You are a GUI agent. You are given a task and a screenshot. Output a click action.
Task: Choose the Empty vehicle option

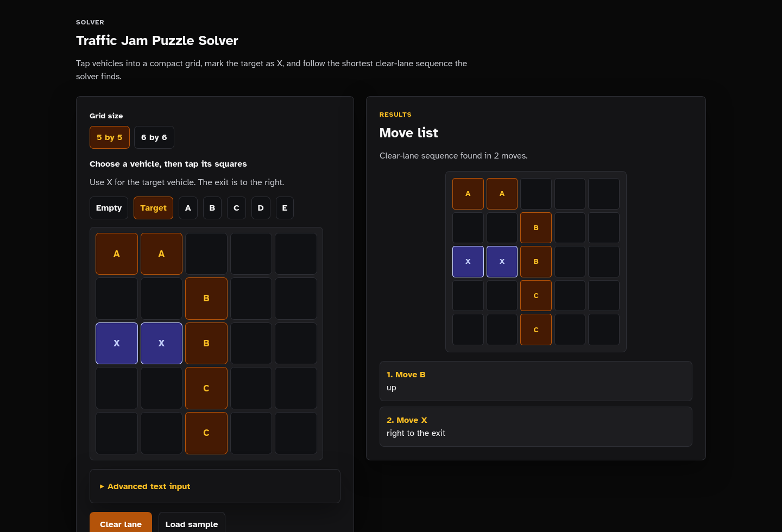pos(109,208)
